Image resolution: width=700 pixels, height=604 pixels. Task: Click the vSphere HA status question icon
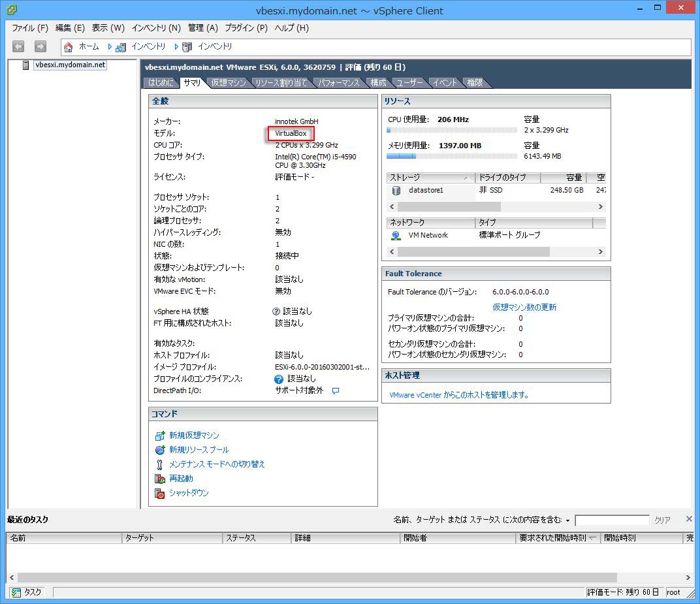(276, 311)
